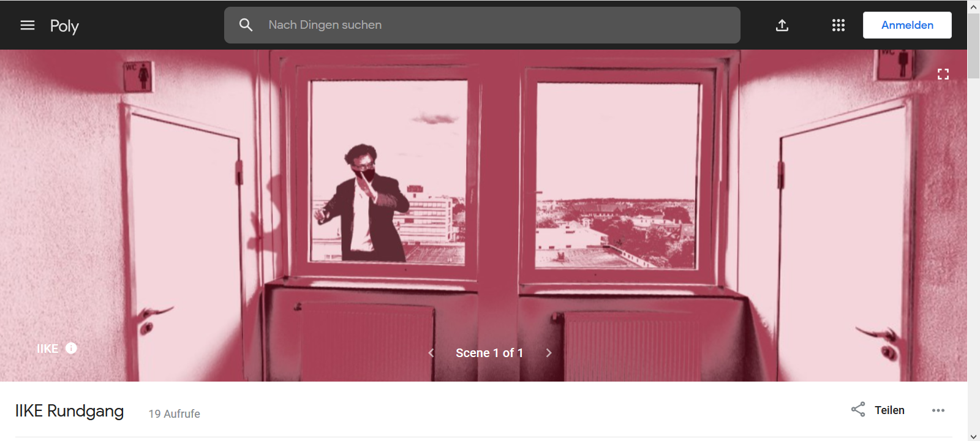Click the vertical scrollbar thumb
This screenshot has height=441, width=980.
(x=974, y=46)
